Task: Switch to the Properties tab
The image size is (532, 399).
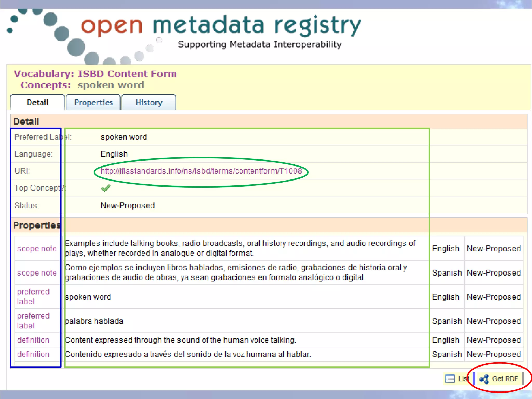Action: point(94,103)
